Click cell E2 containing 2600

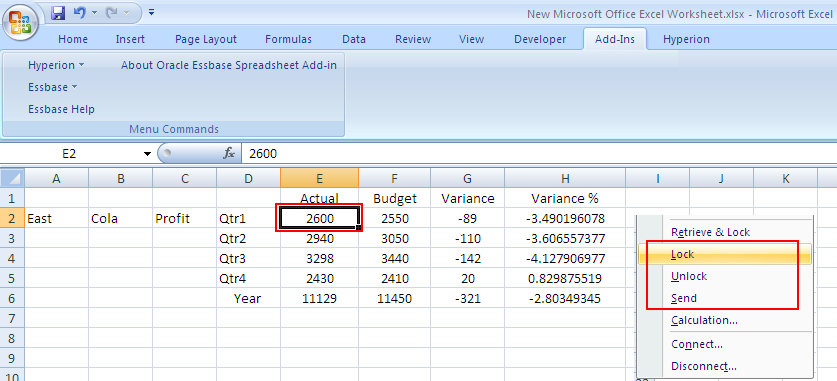click(319, 218)
